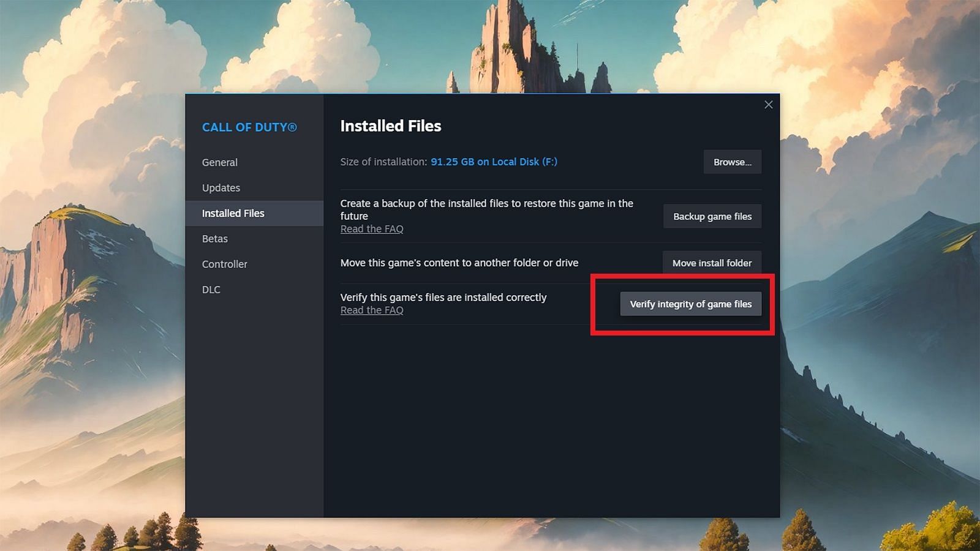
Task: Select the Installed Files tab
Action: click(x=254, y=213)
